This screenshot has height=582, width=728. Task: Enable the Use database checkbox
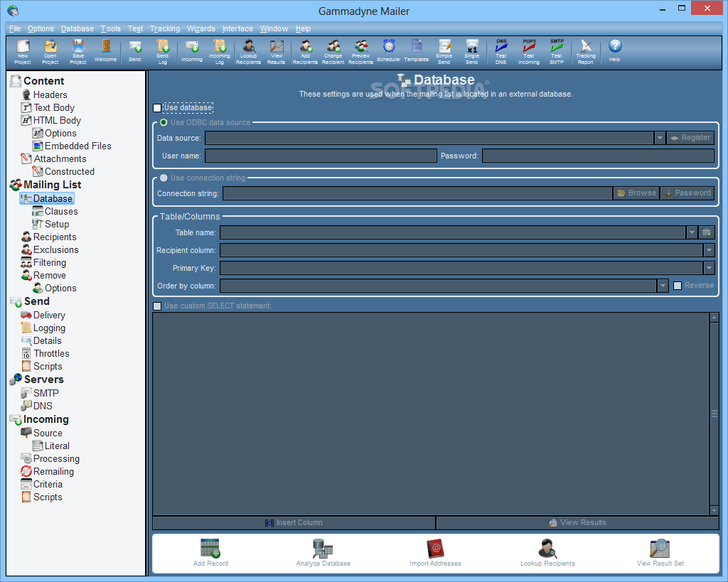tap(157, 108)
